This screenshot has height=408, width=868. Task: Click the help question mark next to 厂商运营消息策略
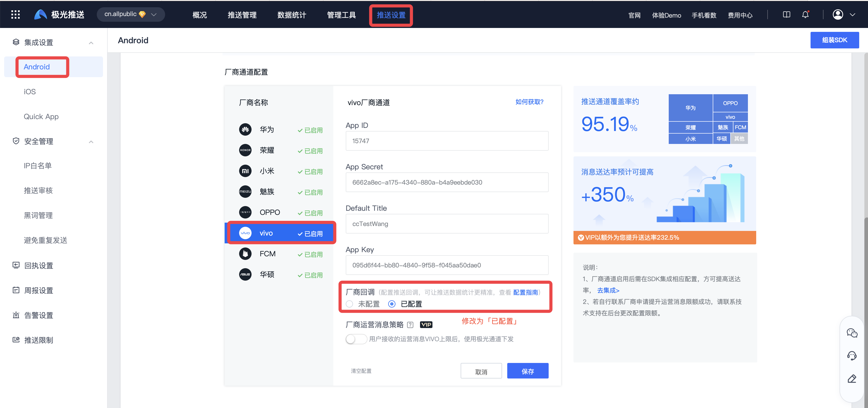tap(410, 325)
